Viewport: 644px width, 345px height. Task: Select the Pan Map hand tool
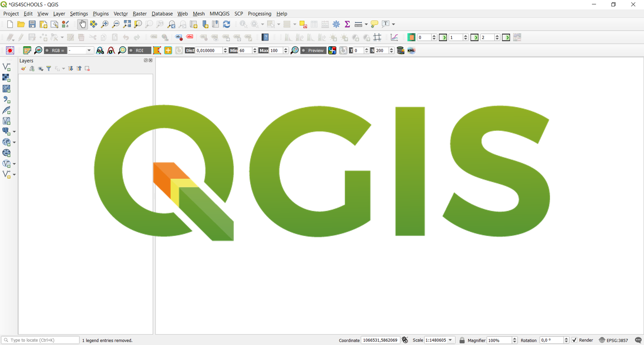tap(82, 24)
